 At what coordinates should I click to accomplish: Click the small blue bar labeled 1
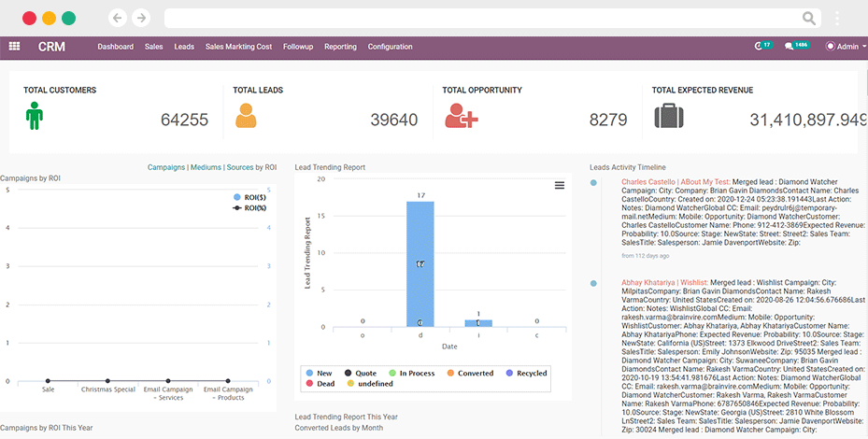click(x=478, y=323)
